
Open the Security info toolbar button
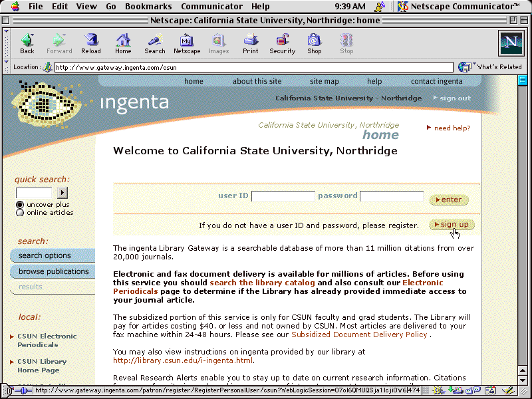click(282, 44)
